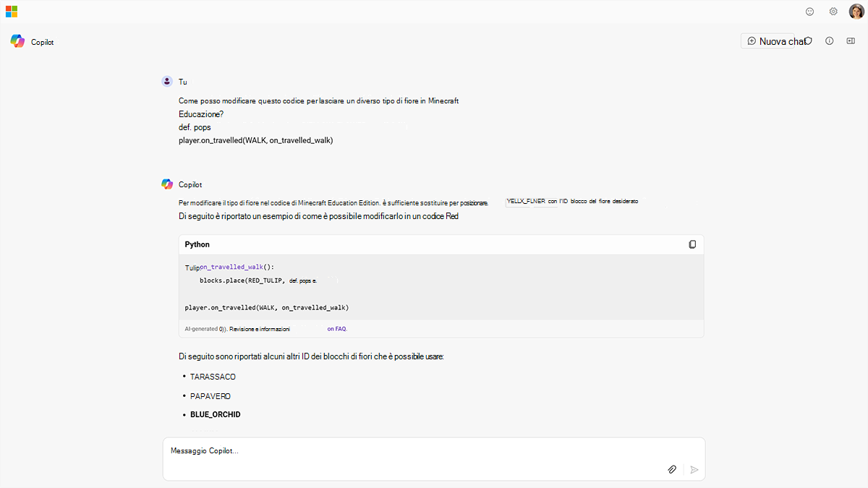
Task: Click the Microsoft logo
Action: (12, 12)
